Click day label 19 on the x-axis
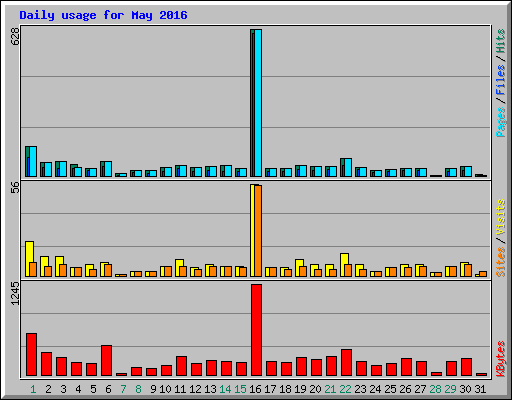512x400 pixels. (300, 389)
